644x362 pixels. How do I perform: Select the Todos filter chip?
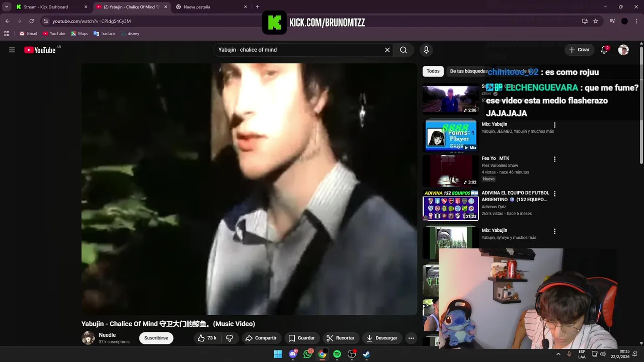point(433,71)
